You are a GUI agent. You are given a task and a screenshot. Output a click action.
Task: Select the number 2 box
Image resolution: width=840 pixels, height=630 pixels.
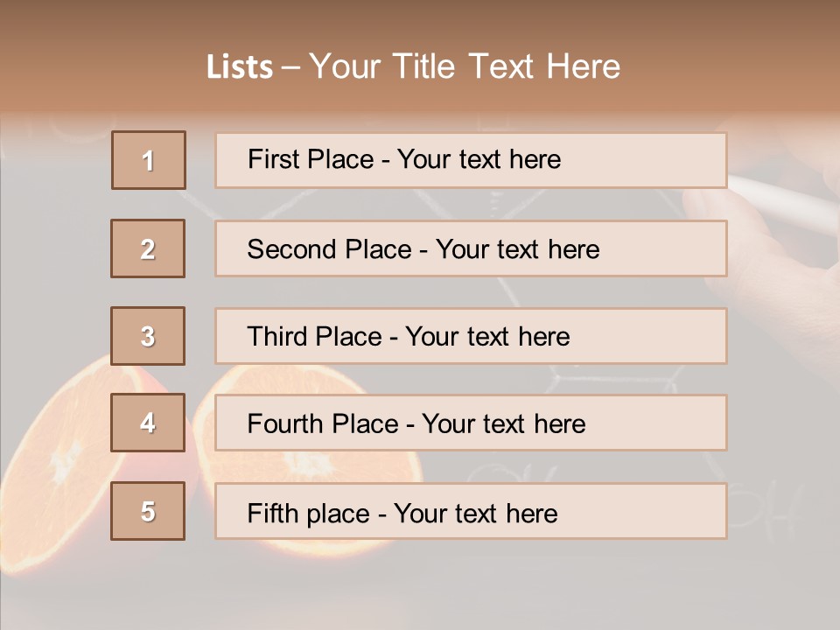pos(148,248)
